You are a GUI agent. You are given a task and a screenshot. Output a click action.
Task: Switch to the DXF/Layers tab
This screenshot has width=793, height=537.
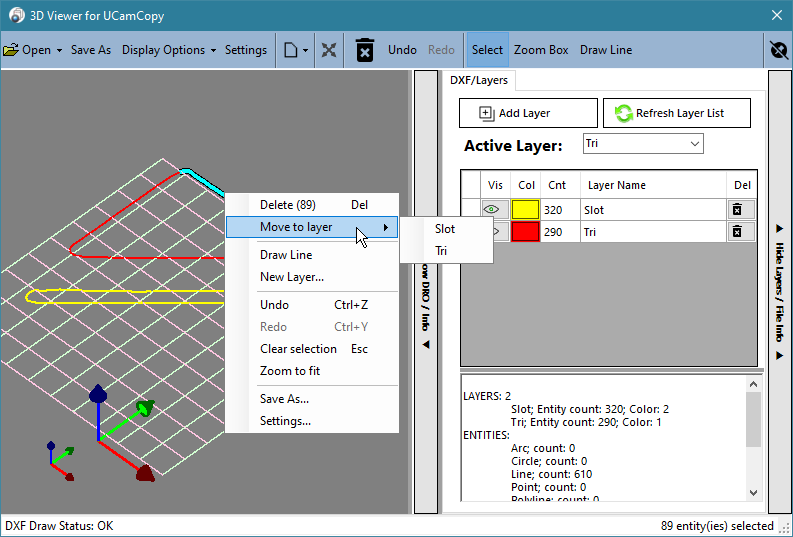(x=478, y=80)
